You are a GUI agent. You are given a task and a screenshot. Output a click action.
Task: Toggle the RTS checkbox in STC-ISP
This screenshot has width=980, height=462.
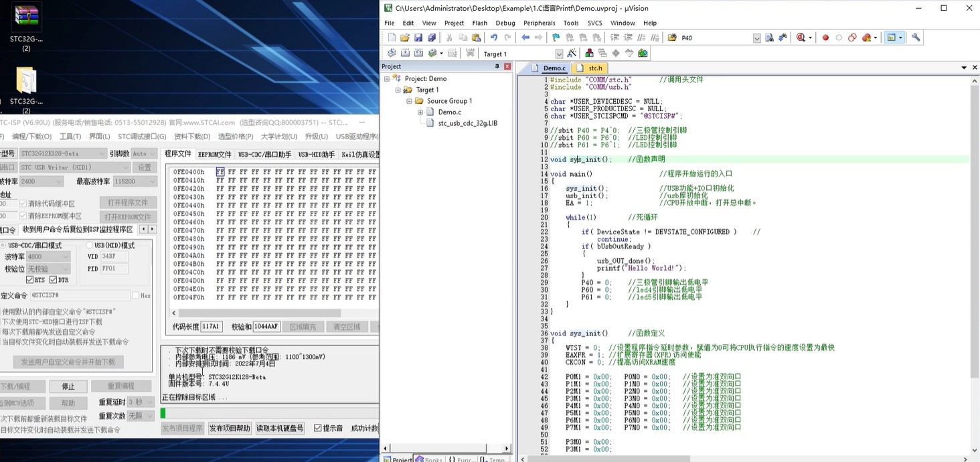pos(30,280)
